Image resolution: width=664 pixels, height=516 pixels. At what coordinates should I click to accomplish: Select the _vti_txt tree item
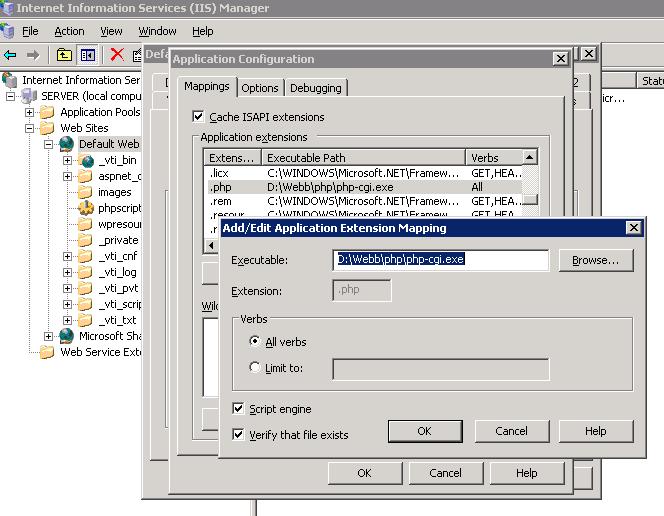pyautogui.click(x=117, y=320)
